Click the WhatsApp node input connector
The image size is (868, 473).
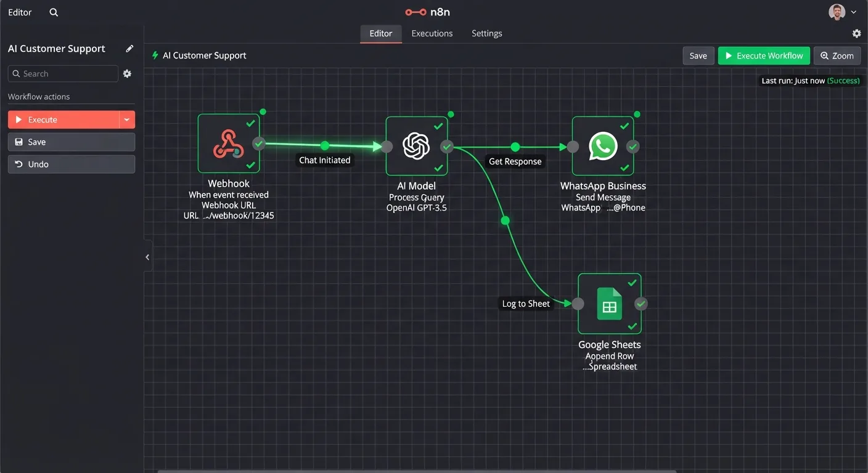pyautogui.click(x=573, y=147)
